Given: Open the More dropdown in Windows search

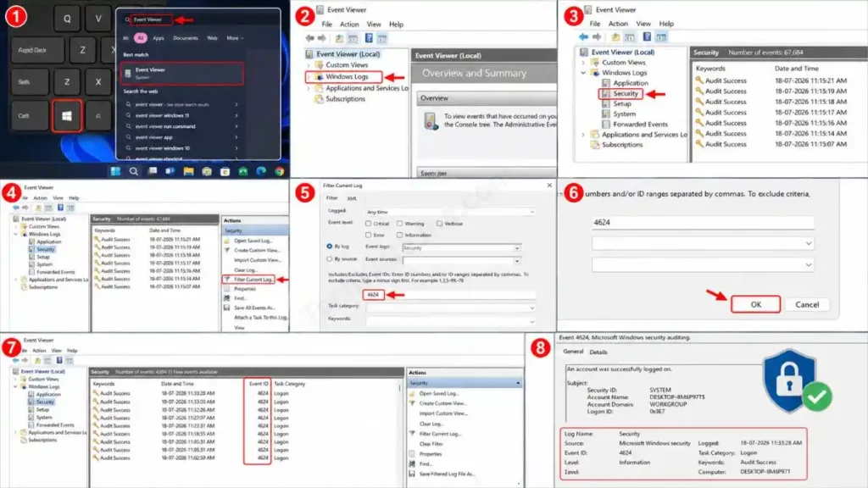Looking at the screenshot, I should pos(235,38).
